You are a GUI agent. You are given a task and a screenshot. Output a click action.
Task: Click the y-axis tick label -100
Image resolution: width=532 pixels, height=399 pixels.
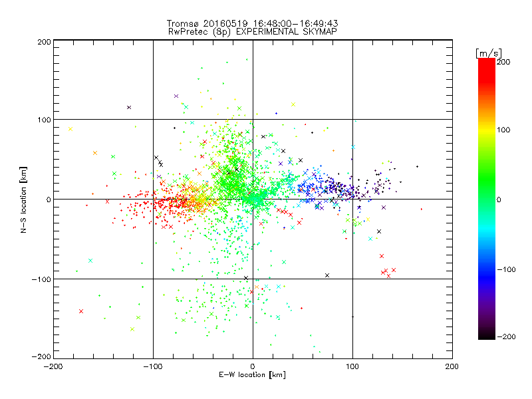41,279
